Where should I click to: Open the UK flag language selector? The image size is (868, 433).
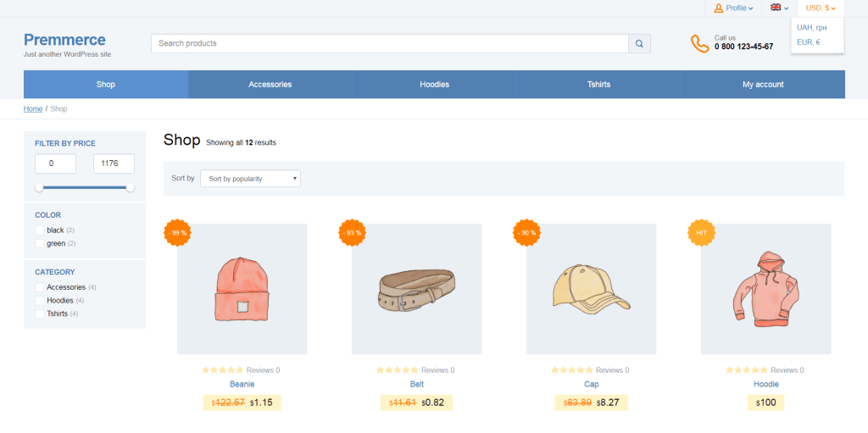coord(780,8)
